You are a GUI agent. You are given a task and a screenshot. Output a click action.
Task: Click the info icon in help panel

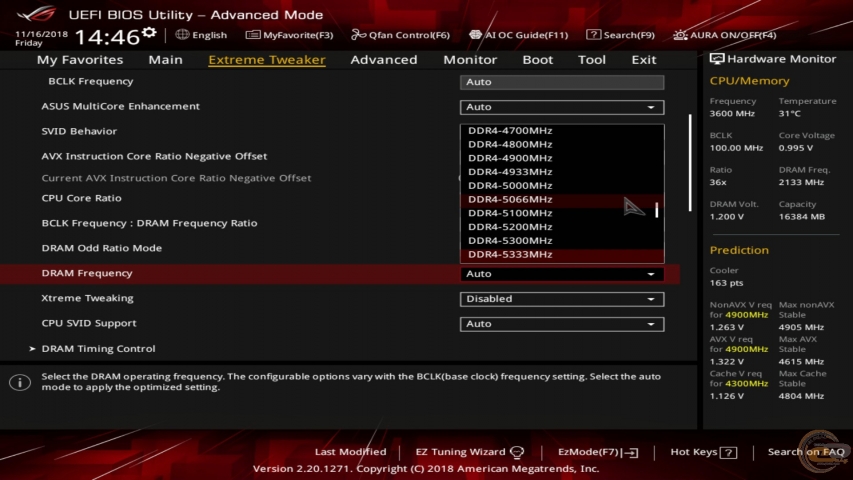[20, 383]
